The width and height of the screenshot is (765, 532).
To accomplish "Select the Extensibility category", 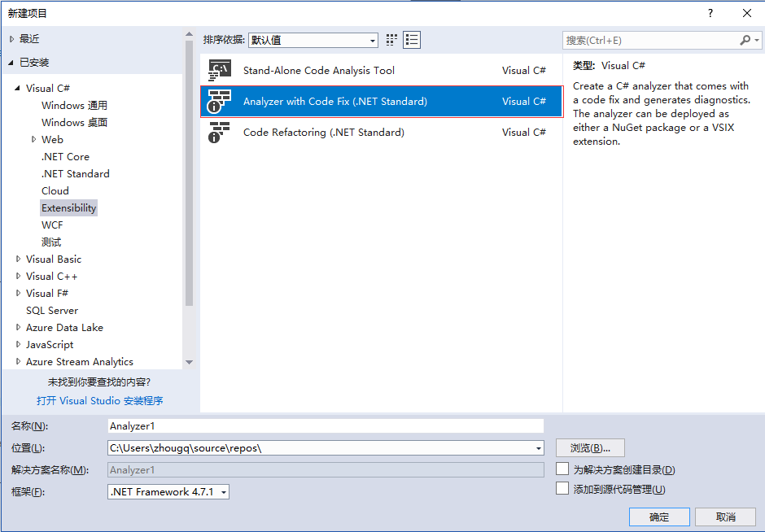I will pos(68,208).
